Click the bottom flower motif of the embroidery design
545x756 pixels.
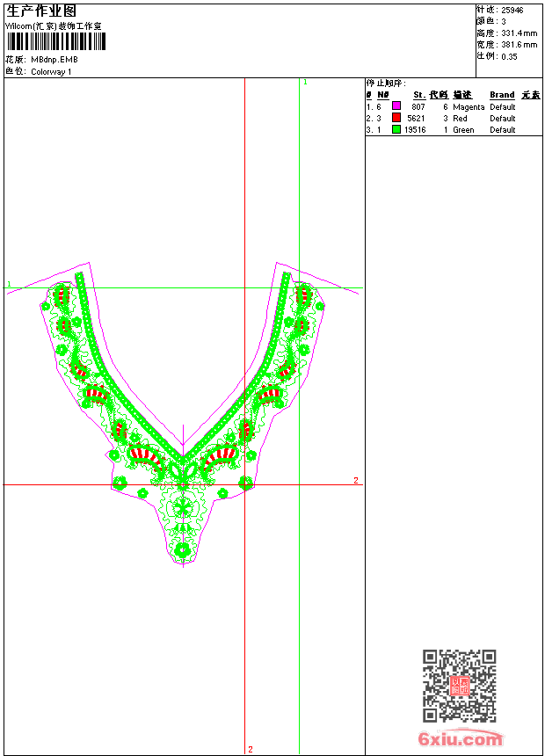tap(183, 549)
